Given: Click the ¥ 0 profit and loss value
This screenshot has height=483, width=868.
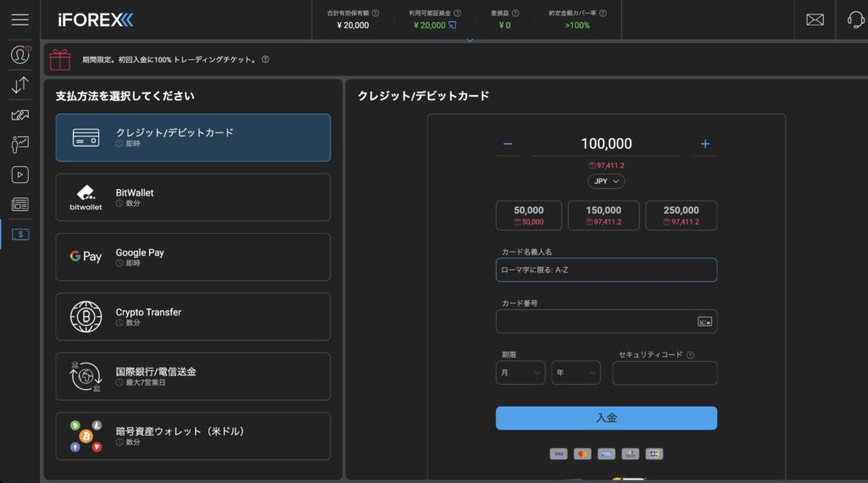Looking at the screenshot, I should click(x=504, y=25).
